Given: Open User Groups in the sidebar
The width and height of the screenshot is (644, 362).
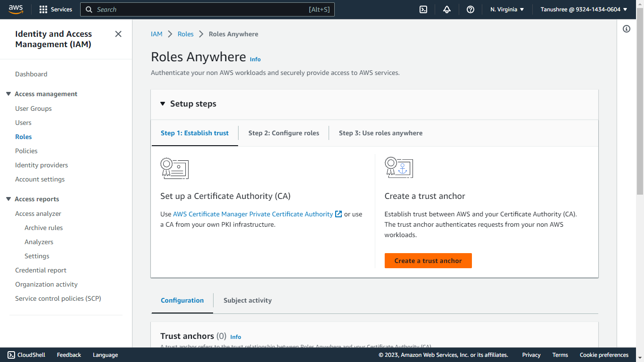Looking at the screenshot, I should [33, 108].
